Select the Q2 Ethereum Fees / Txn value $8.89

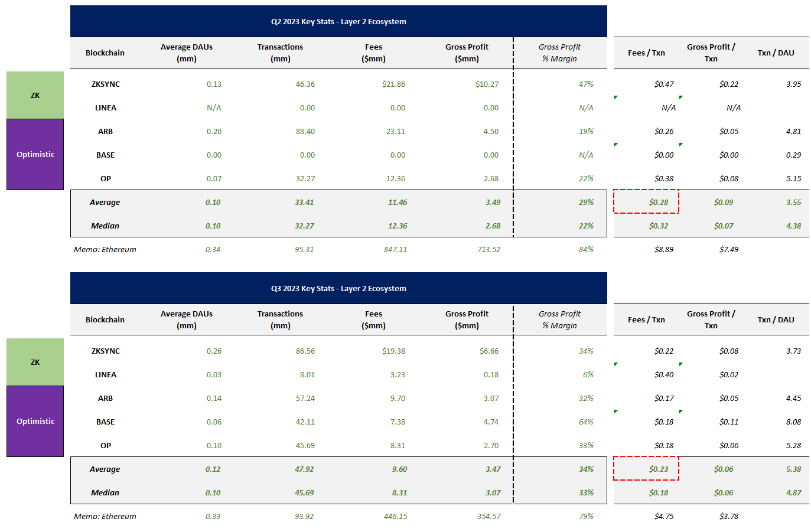[x=664, y=249]
